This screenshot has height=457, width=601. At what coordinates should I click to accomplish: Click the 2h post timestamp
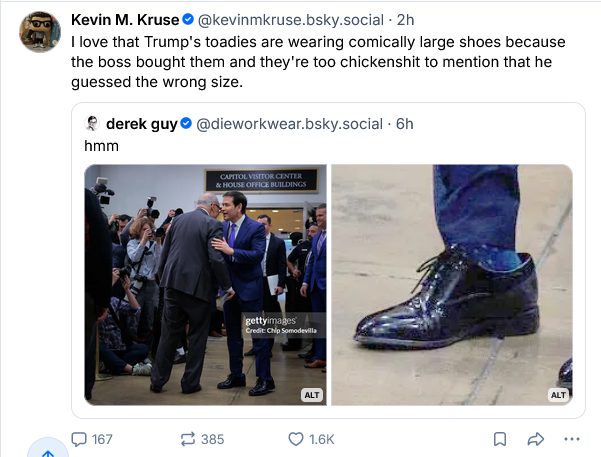click(405, 20)
